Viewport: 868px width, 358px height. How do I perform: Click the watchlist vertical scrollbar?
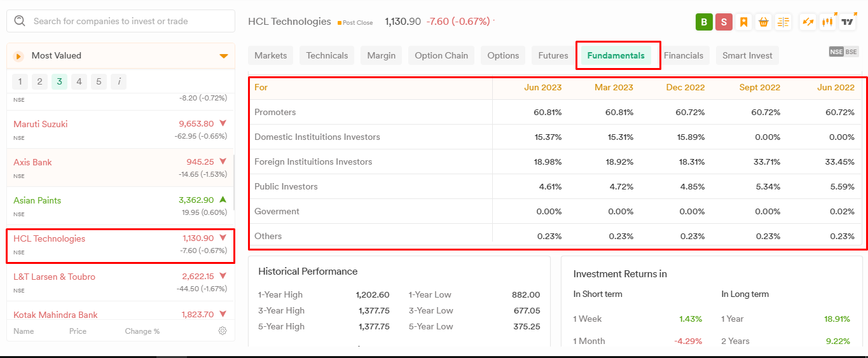pos(234,181)
